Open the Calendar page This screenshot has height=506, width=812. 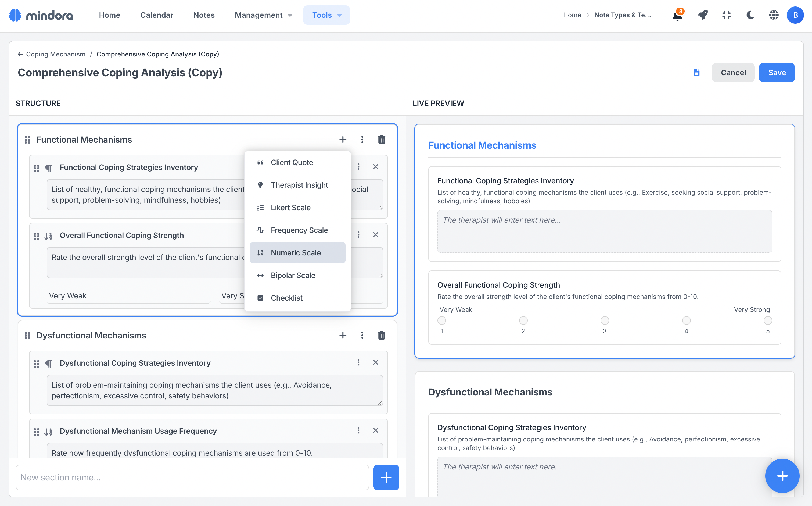pos(157,15)
